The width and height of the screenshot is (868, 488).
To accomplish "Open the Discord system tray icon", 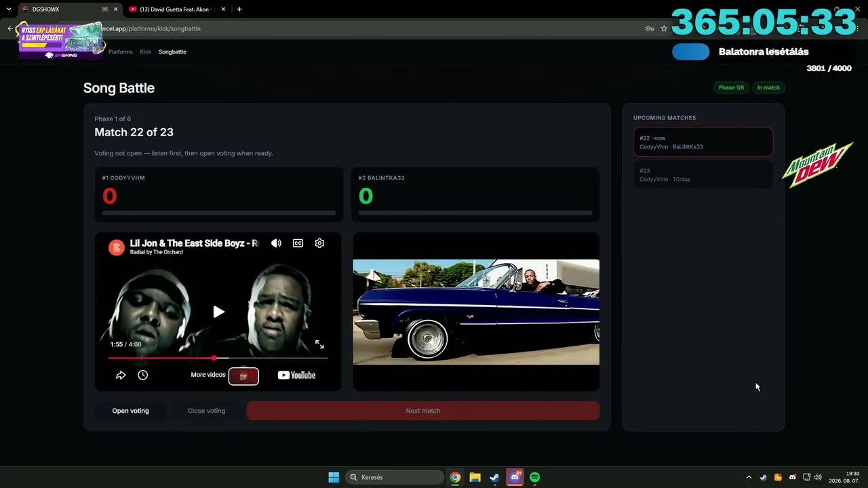I will 792,477.
